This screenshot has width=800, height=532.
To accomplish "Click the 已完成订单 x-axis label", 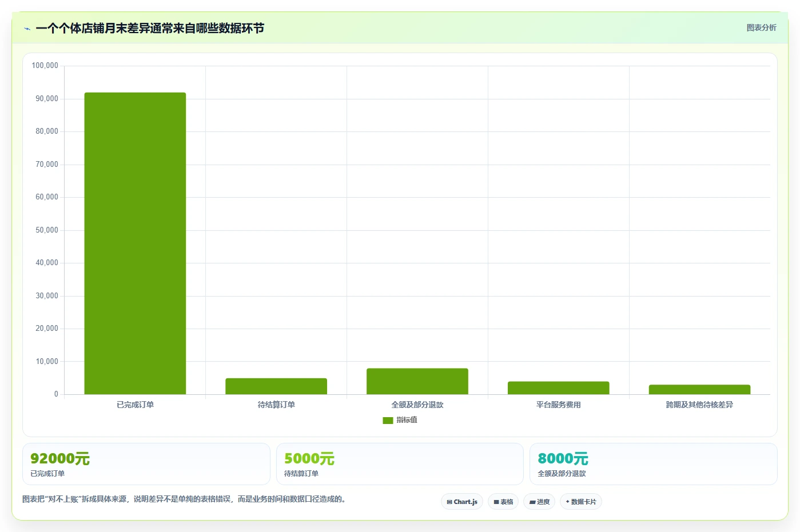I will click(135, 405).
